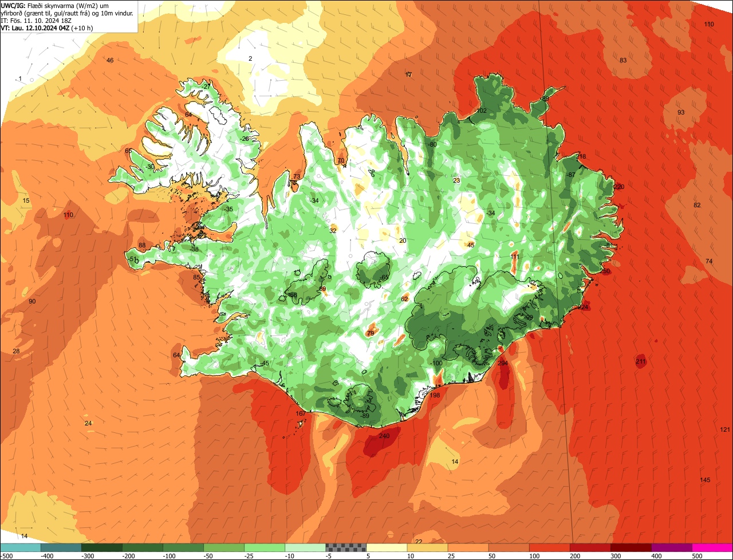Click the map value 111
This screenshot has height=560, width=733.
[515, 257]
